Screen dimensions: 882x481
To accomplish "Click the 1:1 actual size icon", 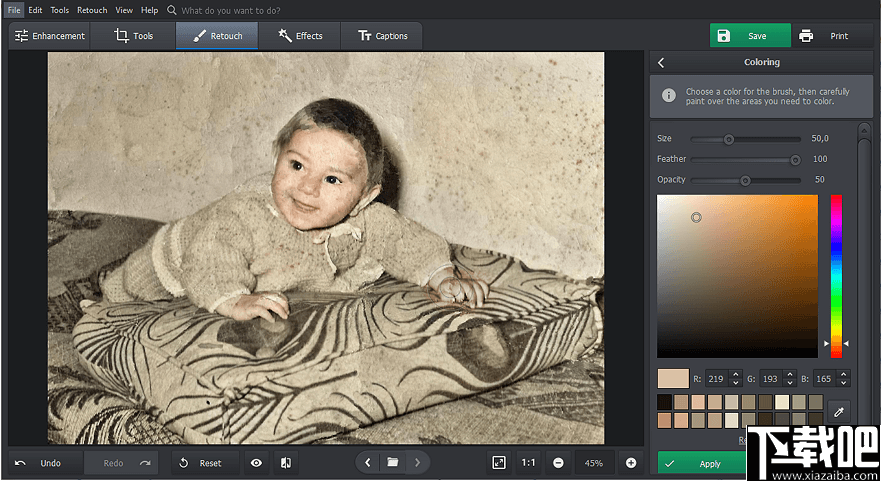I will tap(528, 463).
